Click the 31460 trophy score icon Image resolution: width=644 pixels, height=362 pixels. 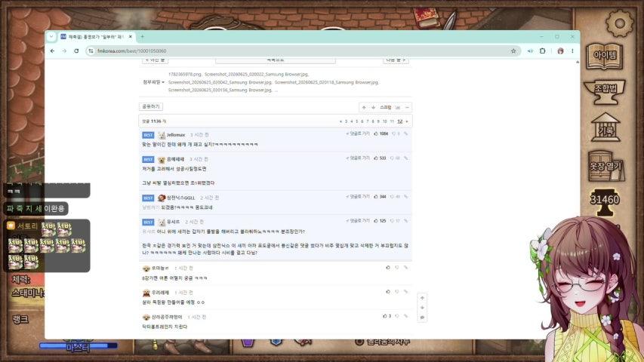click(x=605, y=201)
